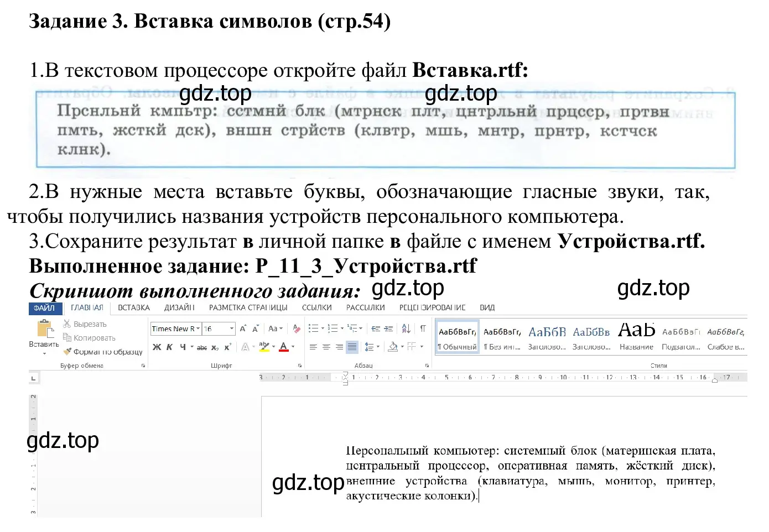Clear all formatting with eraser icon

point(297,328)
